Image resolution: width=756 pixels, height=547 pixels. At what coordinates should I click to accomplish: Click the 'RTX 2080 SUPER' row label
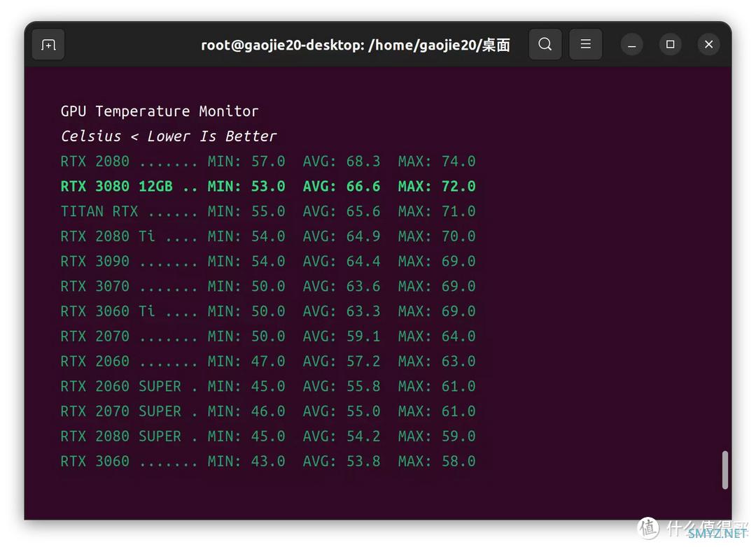coord(121,437)
